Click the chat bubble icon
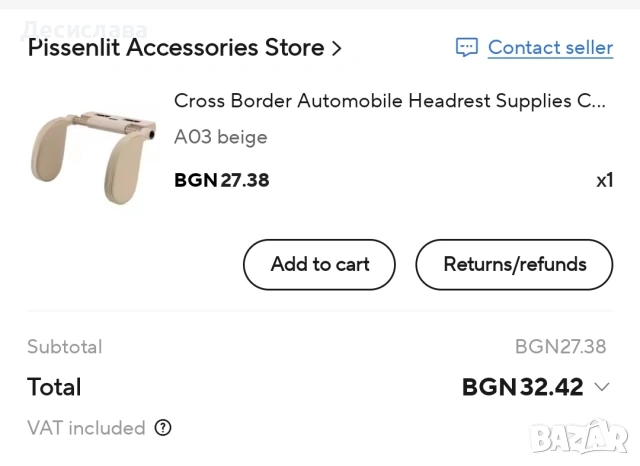640x466 pixels. pyautogui.click(x=466, y=47)
